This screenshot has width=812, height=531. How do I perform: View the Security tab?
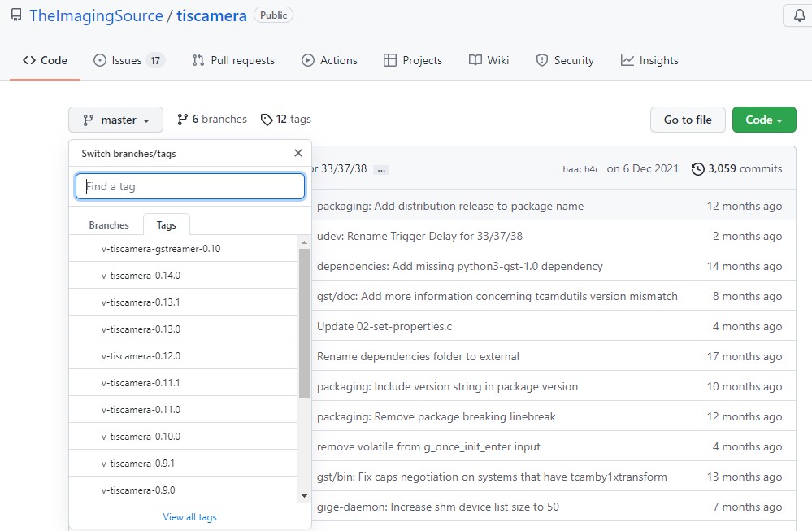click(x=564, y=61)
